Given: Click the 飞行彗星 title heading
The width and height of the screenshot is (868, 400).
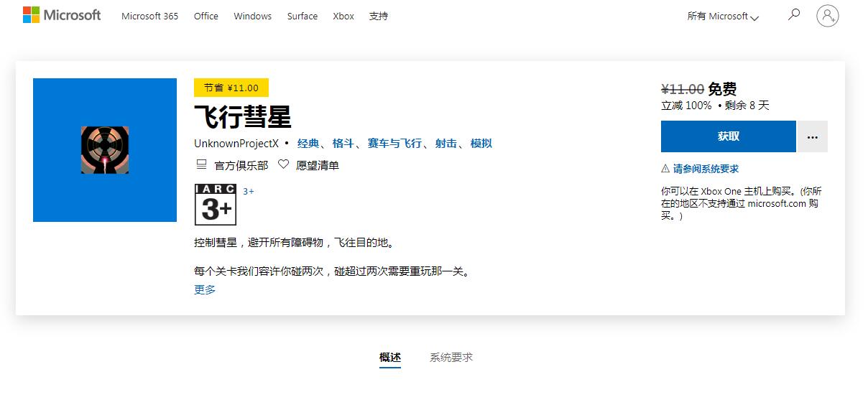Looking at the screenshot, I should pyautogui.click(x=243, y=116).
